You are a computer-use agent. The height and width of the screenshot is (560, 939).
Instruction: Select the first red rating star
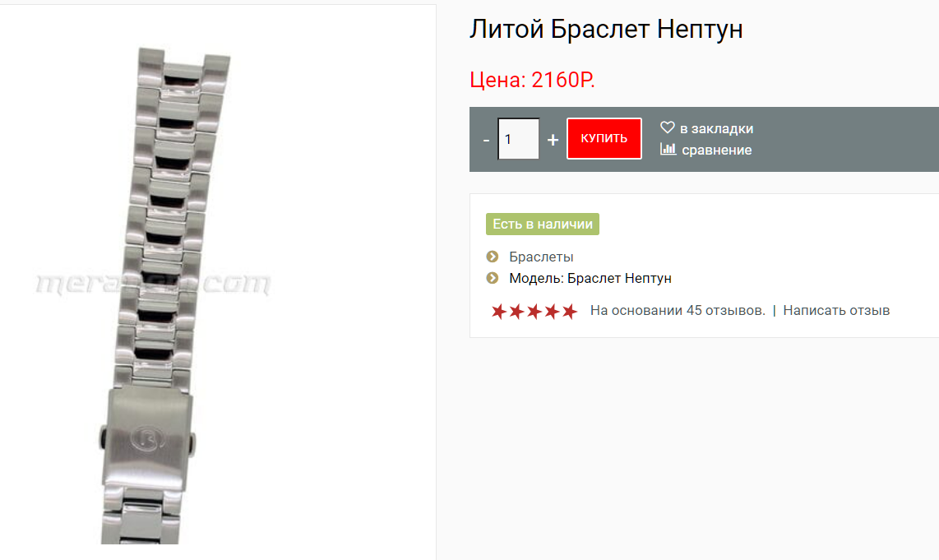[499, 312]
